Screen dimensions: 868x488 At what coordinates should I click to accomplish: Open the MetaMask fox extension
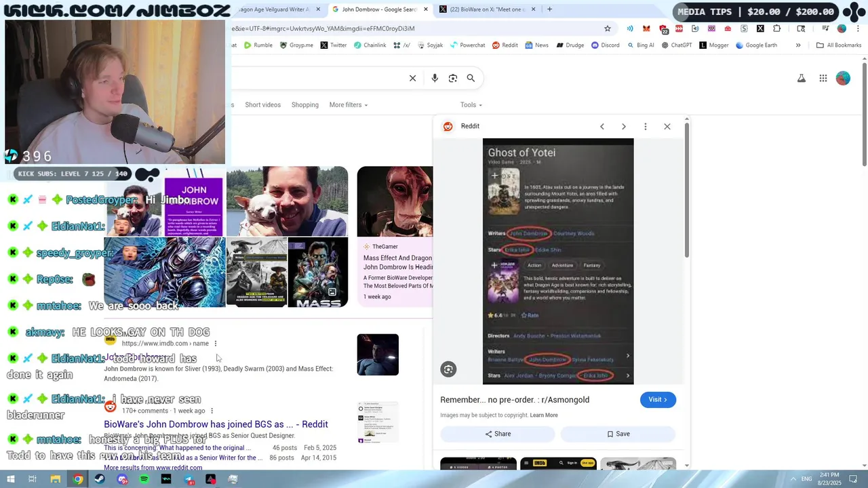pos(646,28)
